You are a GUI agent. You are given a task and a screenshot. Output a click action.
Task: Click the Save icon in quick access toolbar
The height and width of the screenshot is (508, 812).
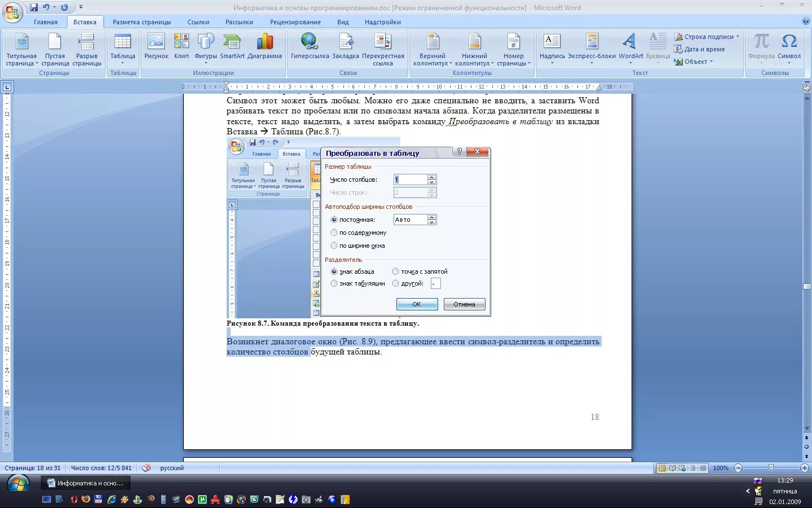[34, 7]
